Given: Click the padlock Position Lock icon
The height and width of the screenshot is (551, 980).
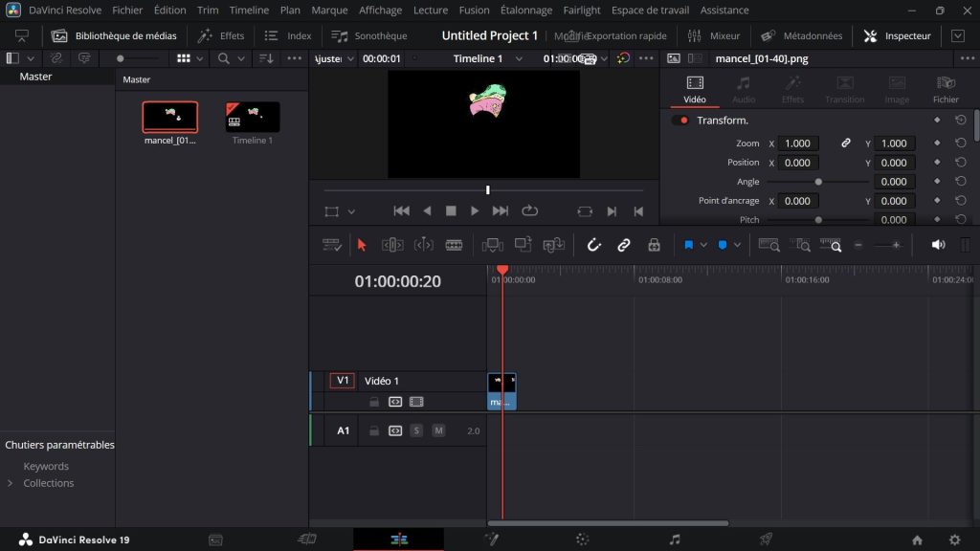Looking at the screenshot, I should (654, 245).
